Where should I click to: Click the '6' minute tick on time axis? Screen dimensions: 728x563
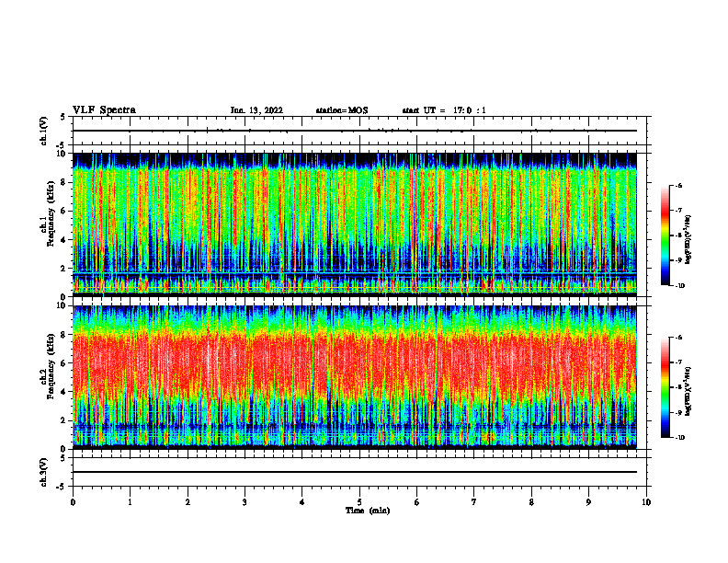(417, 502)
